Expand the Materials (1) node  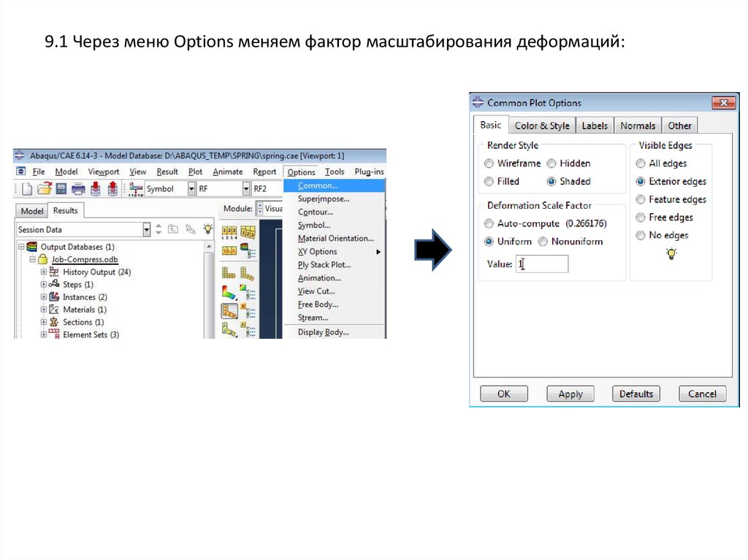point(43,309)
